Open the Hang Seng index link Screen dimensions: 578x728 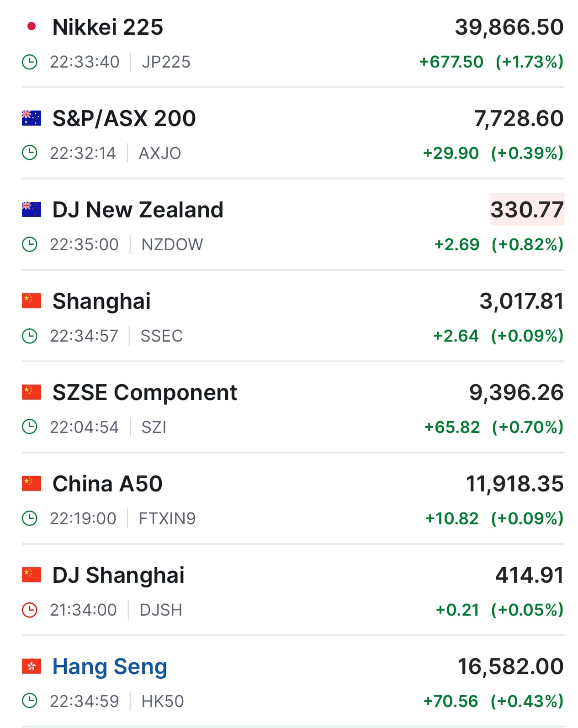(x=110, y=666)
